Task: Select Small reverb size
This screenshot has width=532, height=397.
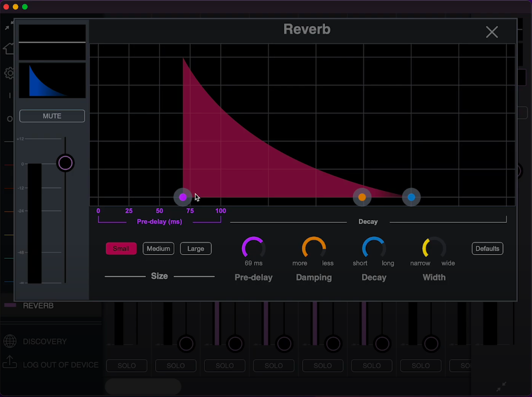Action: [121, 249]
